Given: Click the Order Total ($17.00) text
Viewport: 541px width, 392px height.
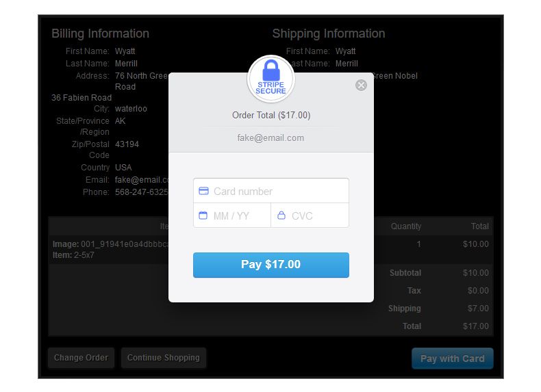Looking at the screenshot, I should pyautogui.click(x=270, y=115).
